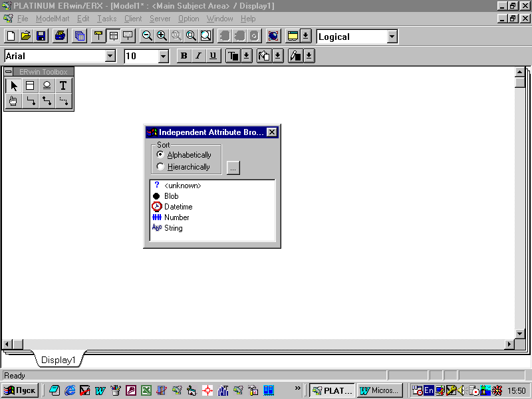532x399 pixels.
Task: Open the Пуск start menu button
Action: [x=20, y=390]
